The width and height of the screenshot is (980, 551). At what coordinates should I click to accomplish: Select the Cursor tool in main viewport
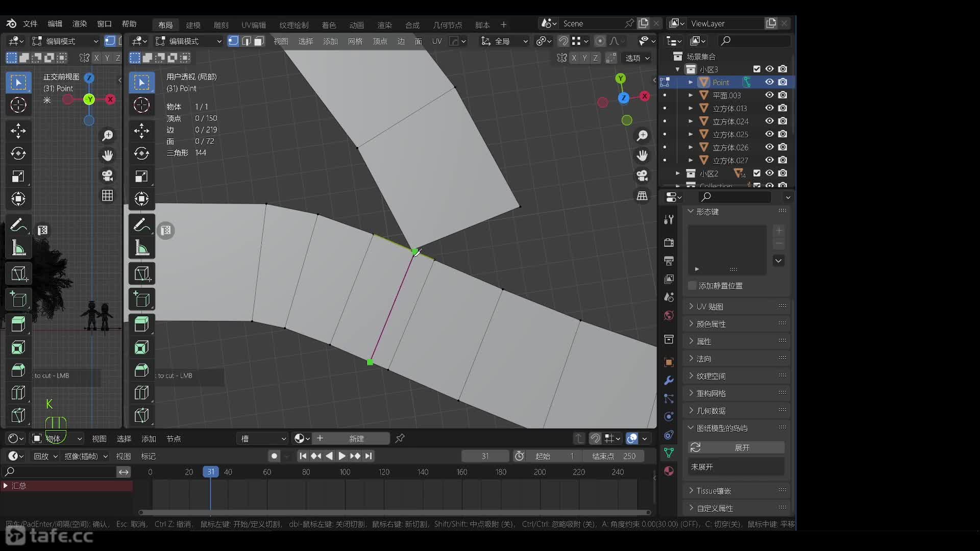point(141,105)
